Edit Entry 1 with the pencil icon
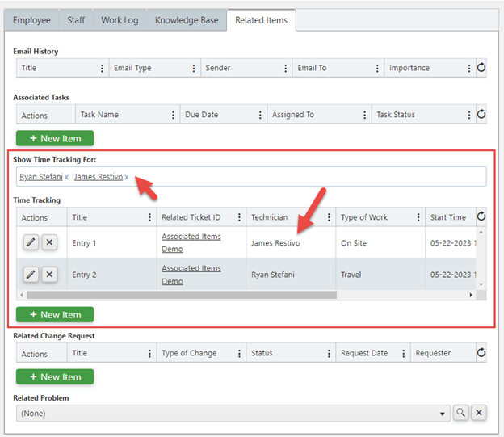The width and height of the screenshot is (504, 437). pos(31,242)
